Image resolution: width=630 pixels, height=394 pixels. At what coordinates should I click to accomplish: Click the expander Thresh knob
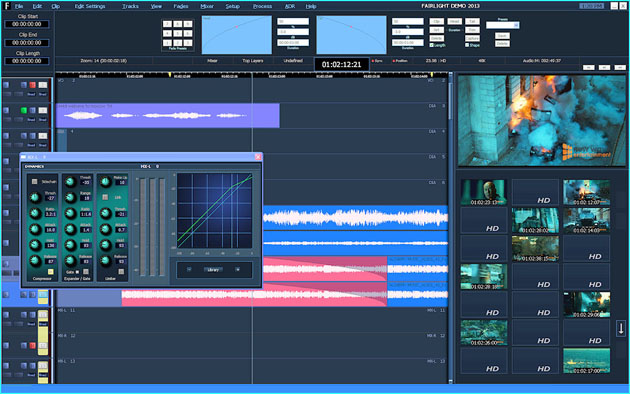point(70,182)
